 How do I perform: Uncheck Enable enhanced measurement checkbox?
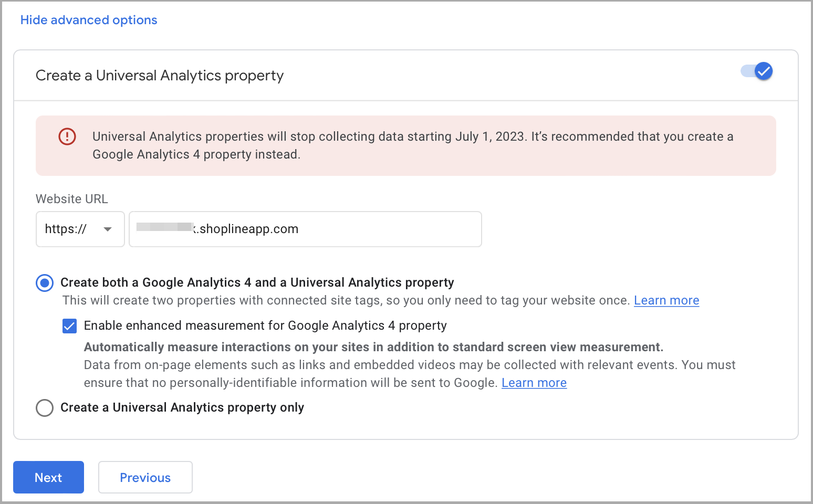(x=69, y=326)
